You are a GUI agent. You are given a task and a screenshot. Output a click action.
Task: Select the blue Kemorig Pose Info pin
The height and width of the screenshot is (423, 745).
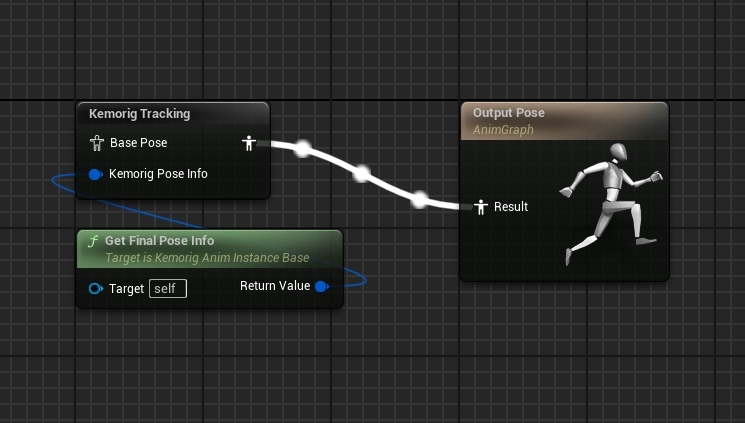(x=96, y=174)
